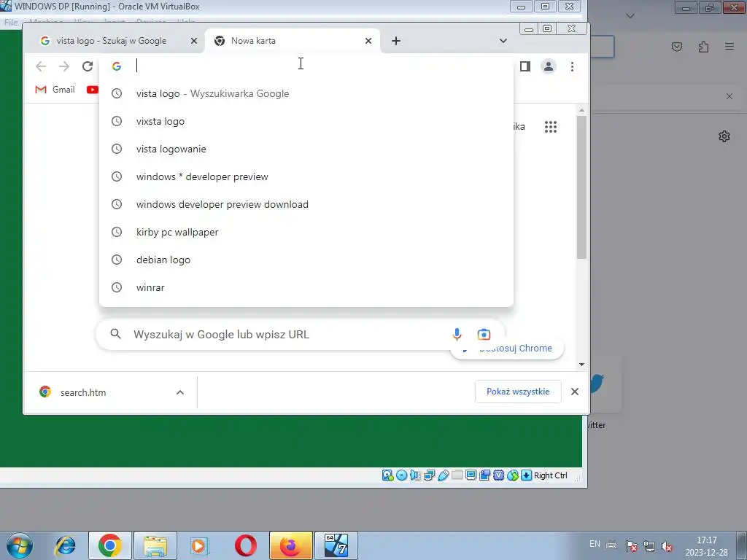
Task: Click scrollbar down arrow in Chrome
Action: point(581,365)
